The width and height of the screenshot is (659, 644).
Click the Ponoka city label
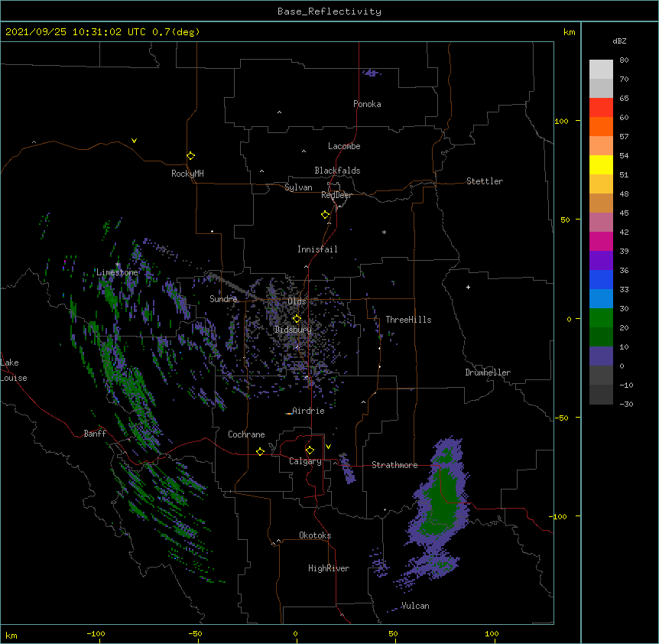(367, 104)
